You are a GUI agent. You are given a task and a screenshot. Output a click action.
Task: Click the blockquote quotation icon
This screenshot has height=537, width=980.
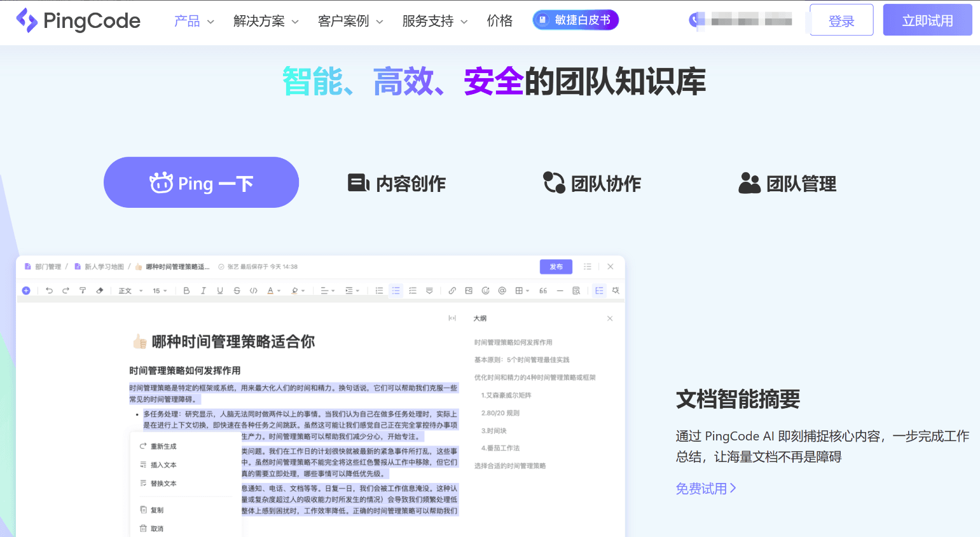tap(543, 290)
